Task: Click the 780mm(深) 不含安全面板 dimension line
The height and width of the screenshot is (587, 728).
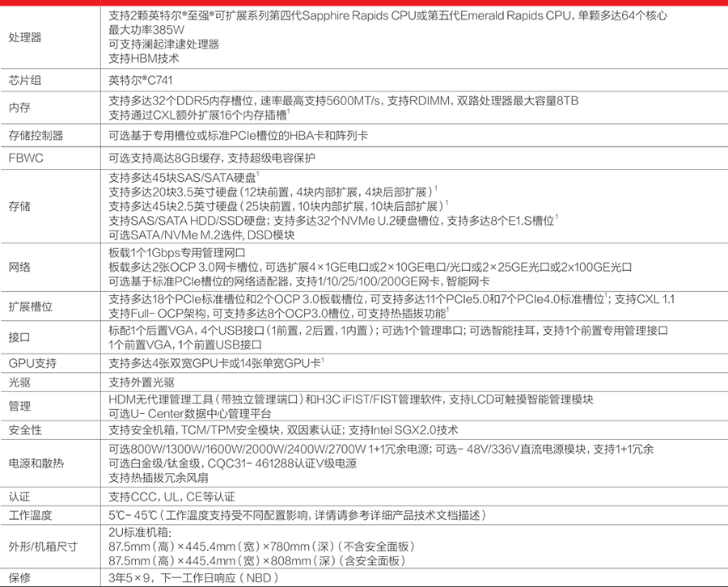Action: [x=262, y=547]
